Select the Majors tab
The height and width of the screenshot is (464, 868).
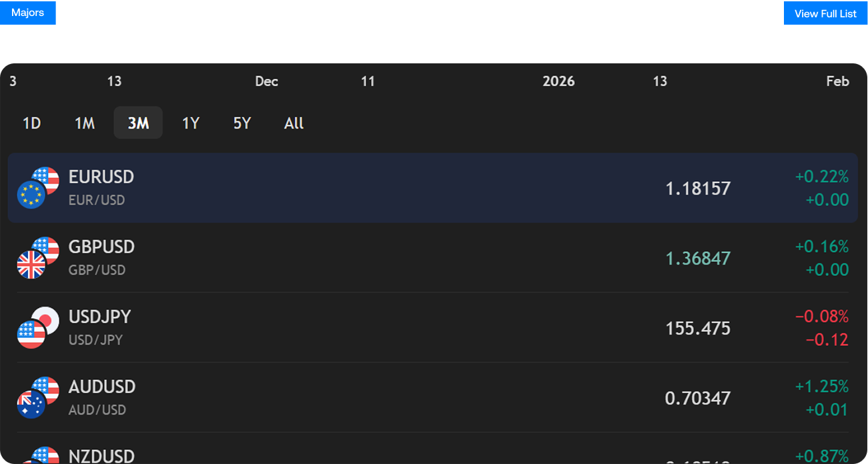[x=27, y=12]
